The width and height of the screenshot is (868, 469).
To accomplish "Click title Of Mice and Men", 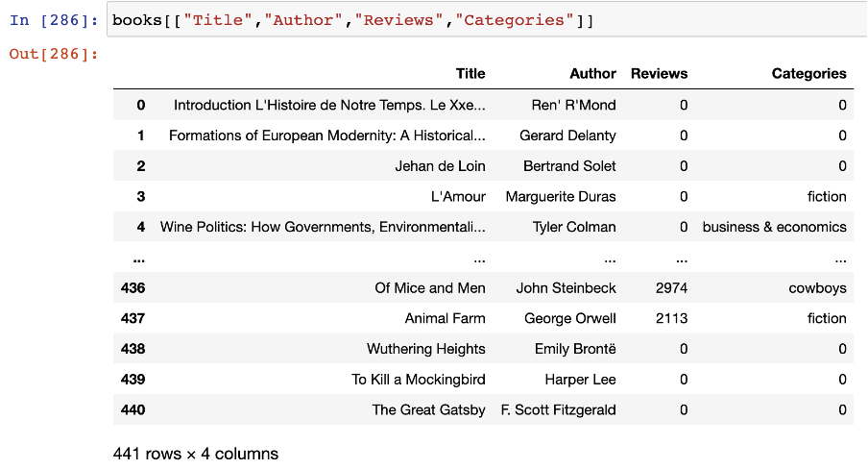I will tap(430, 287).
